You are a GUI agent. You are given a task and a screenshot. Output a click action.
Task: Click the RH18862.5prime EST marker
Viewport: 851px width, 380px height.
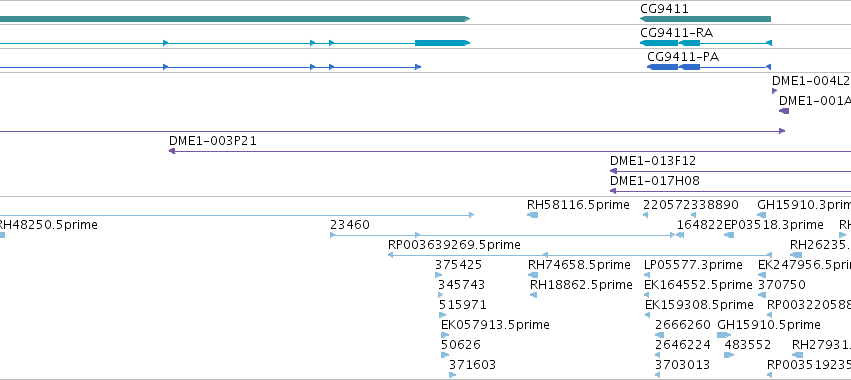pos(534,295)
